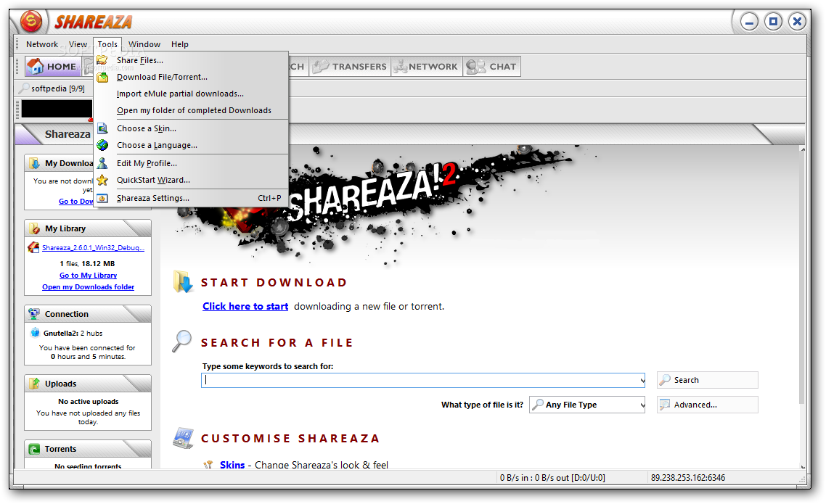The width and height of the screenshot is (826, 504).
Task: Choose Open my folder of completed Downloads
Action: 191,110
